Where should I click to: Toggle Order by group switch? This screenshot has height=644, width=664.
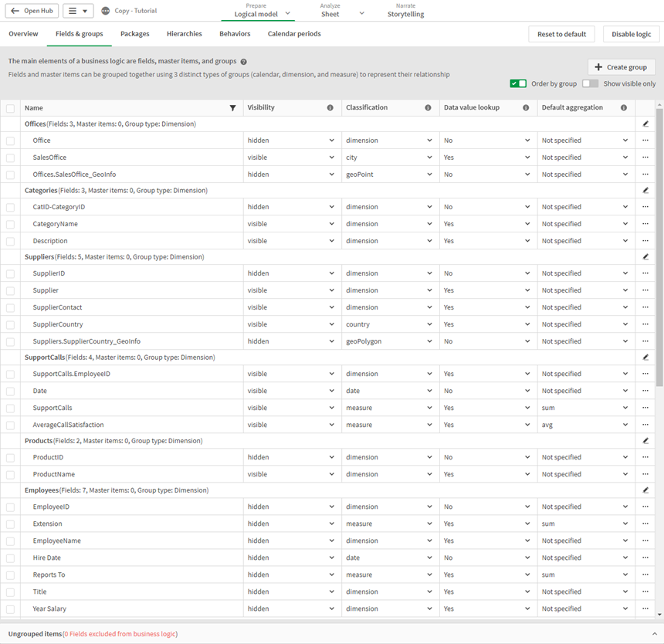pyautogui.click(x=518, y=83)
